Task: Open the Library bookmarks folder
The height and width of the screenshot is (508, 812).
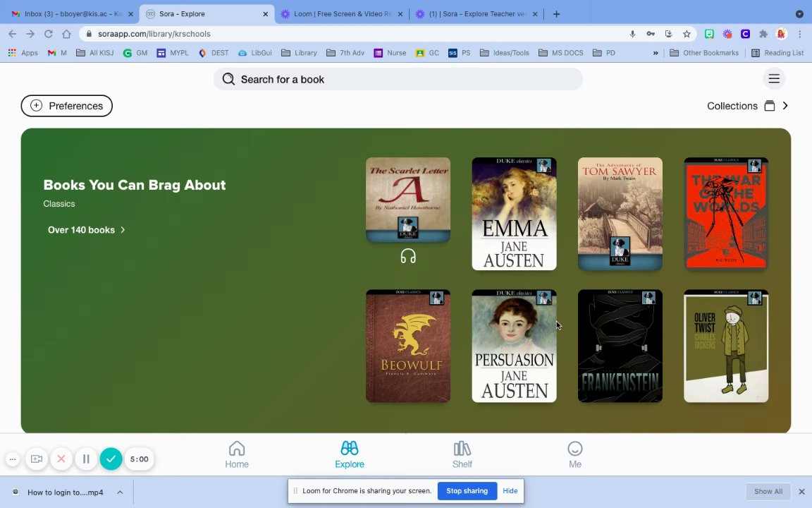Action: pyautogui.click(x=299, y=53)
